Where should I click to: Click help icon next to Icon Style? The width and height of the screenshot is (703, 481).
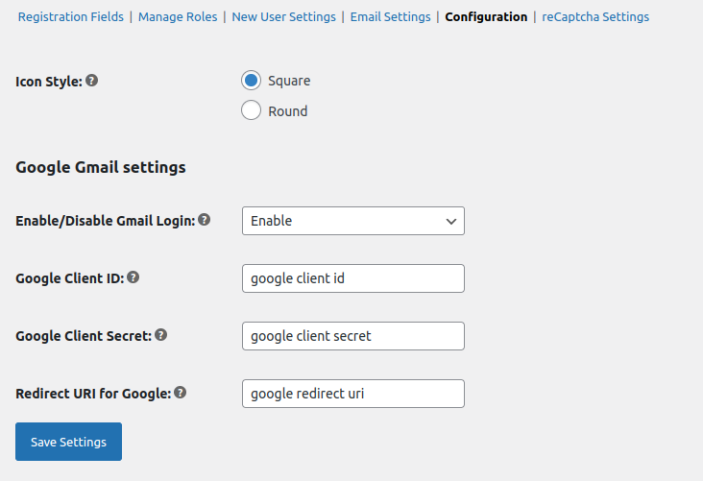tap(92, 80)
